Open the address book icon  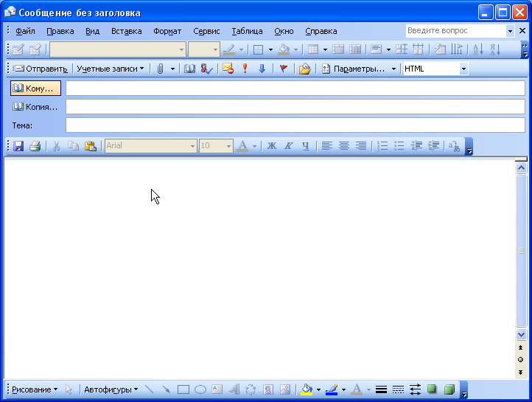(189, 69)
